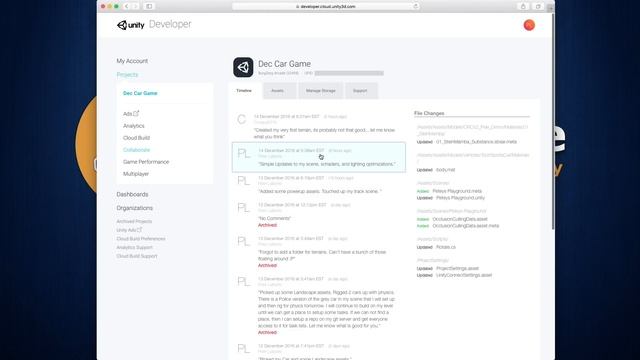Click Archived label under Forgot to add folder commit

(267, 266)
